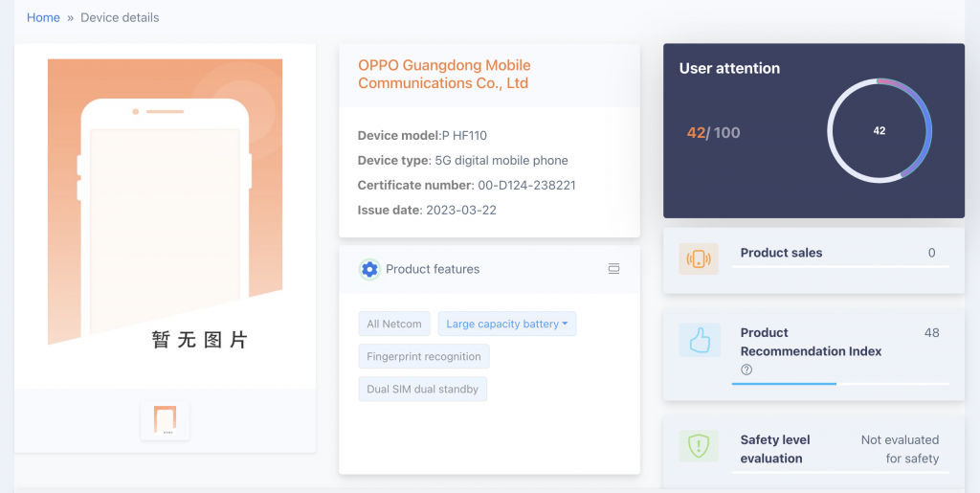Click the green shield safety evaluation icon
980x493 pixels.
pos(699,446)
